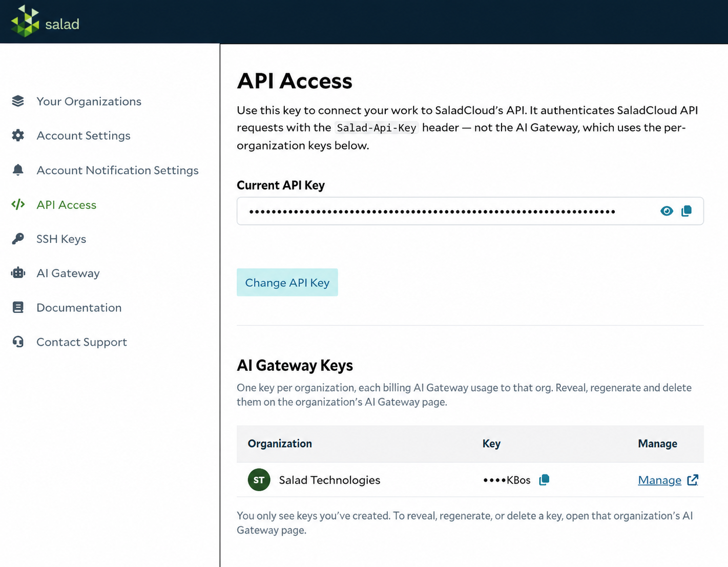Open Account Notification Settings
Screen dimensions: 728x567
pos(117,170)
